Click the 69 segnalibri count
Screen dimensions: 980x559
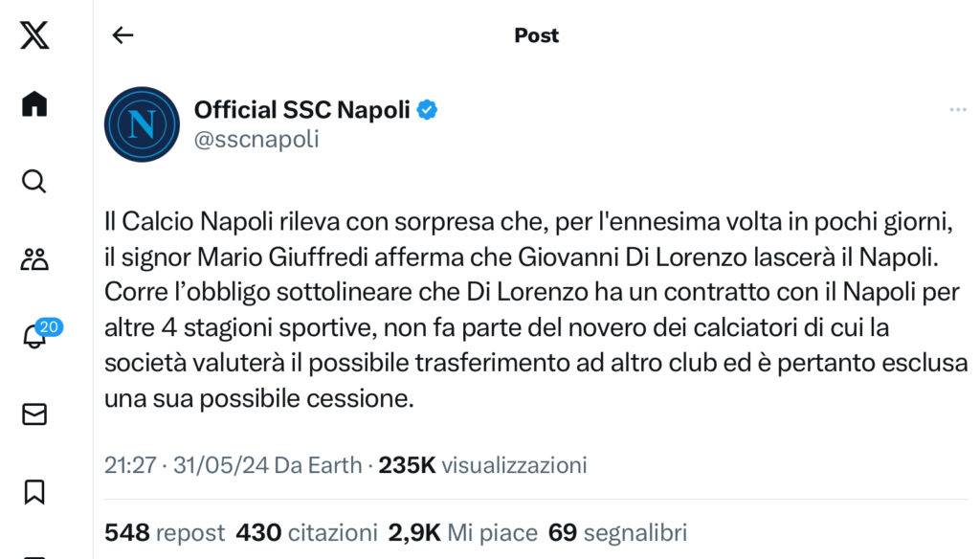click(x=617, y=532)
